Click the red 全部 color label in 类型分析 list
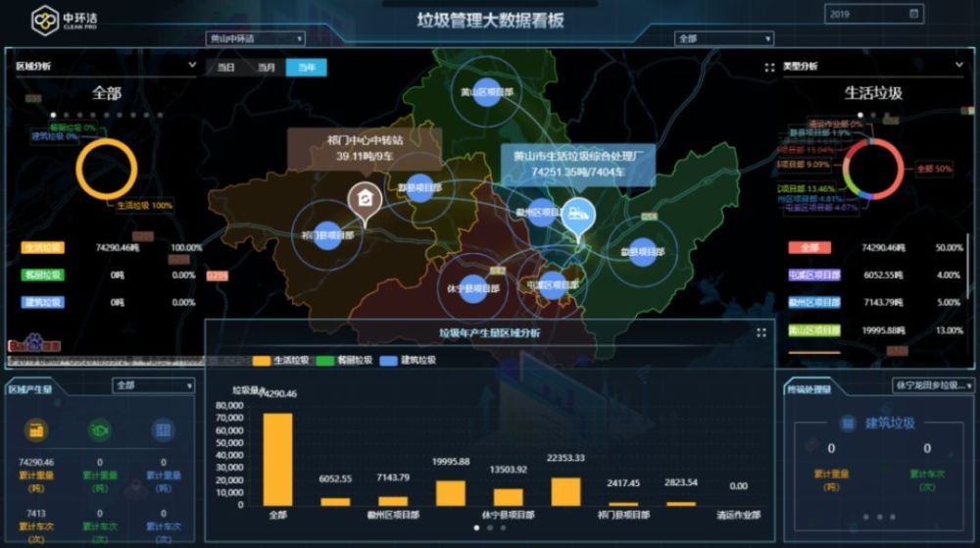The image size is (980, 548). click(x=808, y=248)
